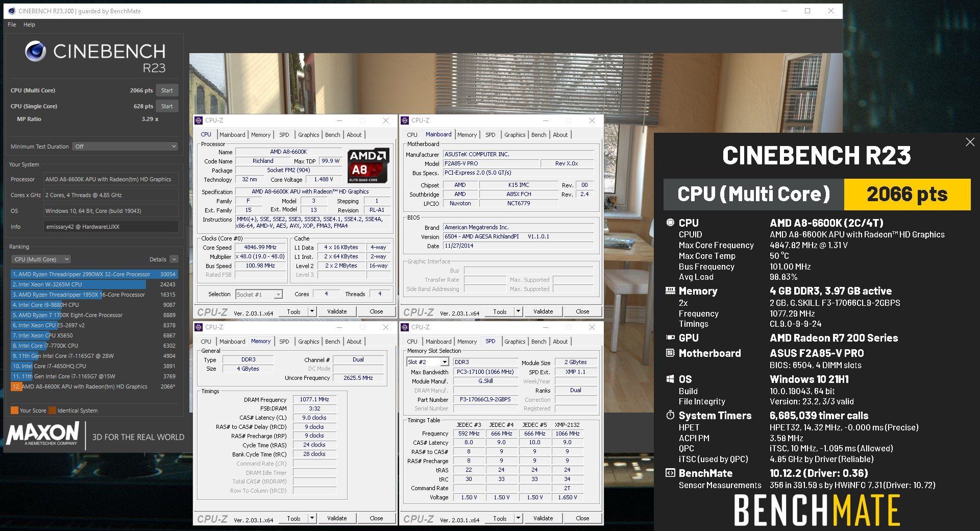Image resolution: width=980 pixels, height=531 pixels.
Task: Click the Cores x GHz field
Action: click(111, 195)
